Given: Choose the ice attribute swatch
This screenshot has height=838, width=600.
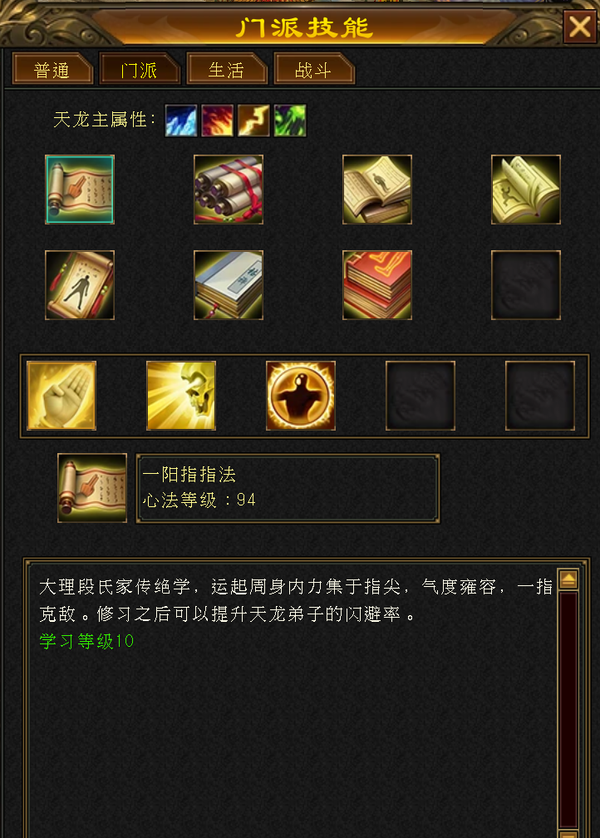Looking at the screenshot, I should 181,120.
